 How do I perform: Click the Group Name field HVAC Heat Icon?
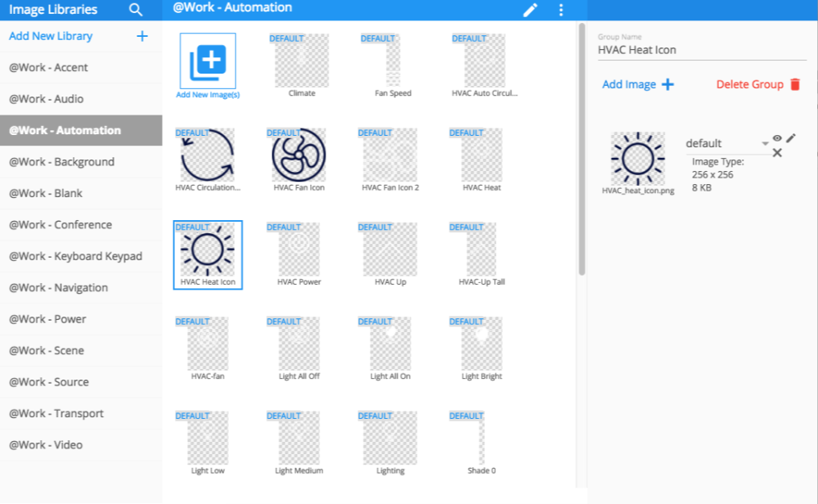(x=702, y=50)
